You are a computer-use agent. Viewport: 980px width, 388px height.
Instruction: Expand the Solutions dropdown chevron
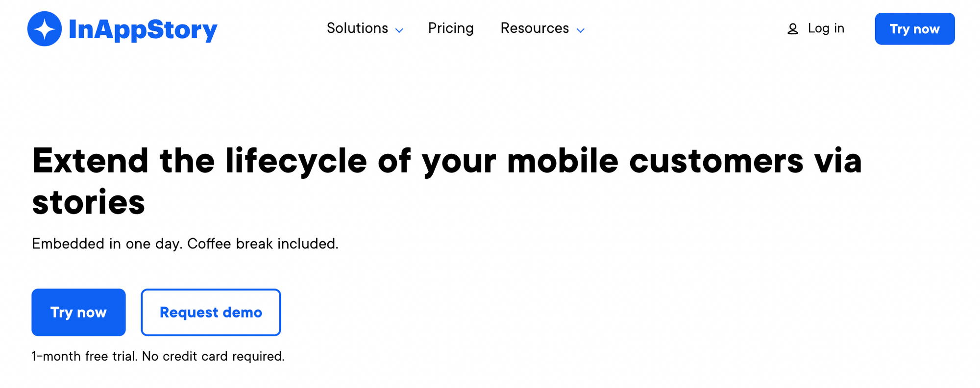[x=399, y=30]
